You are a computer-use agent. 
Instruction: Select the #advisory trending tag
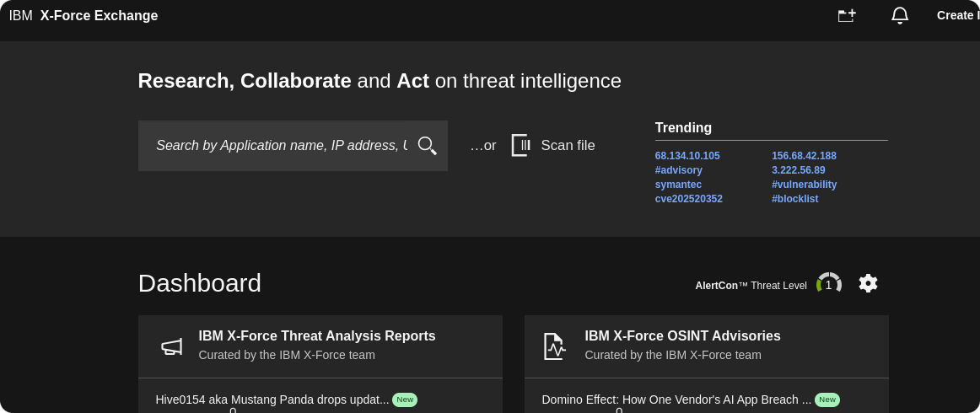pyautogui.click(x=678, y=170)
